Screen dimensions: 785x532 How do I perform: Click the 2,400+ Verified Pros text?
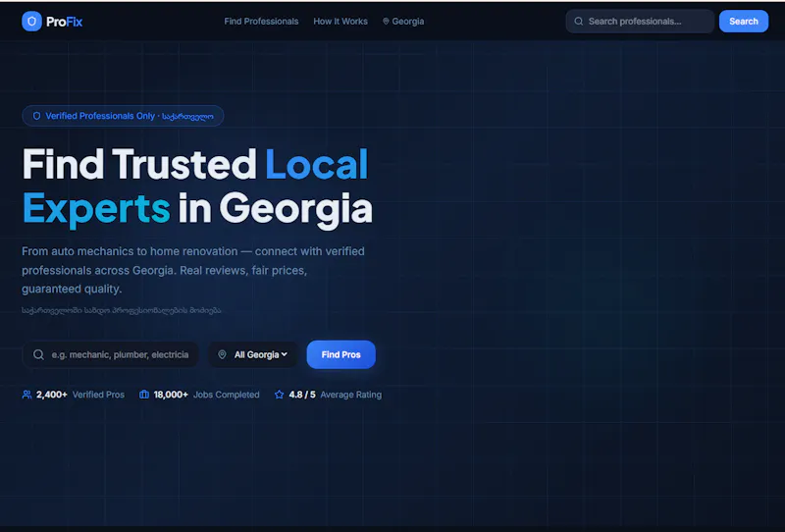pos(80,395)
